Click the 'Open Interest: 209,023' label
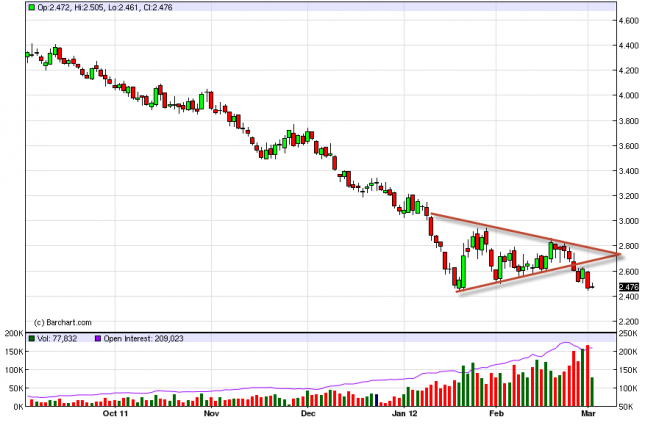Screen dimensions: 645x428 144,339
